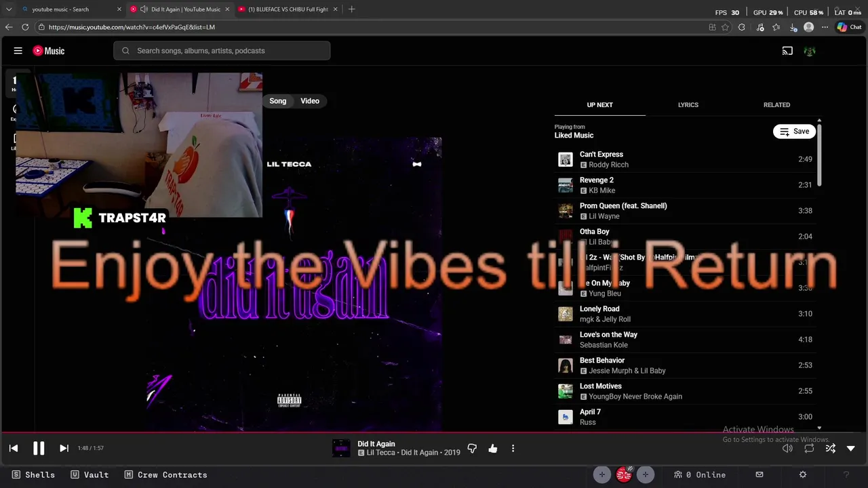Open a new browser tab
This screenshot has width=868, height=488.
click(x=351, y=9)
